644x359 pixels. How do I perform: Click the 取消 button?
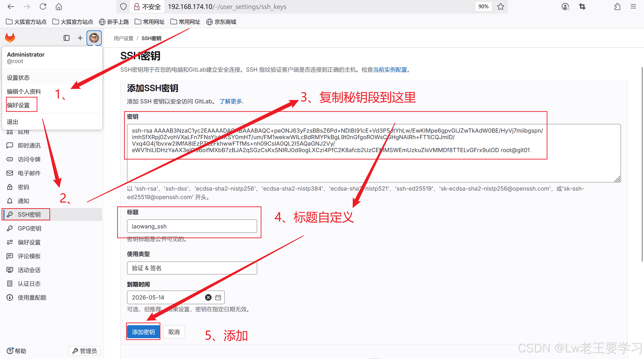[x=174, y=332]
